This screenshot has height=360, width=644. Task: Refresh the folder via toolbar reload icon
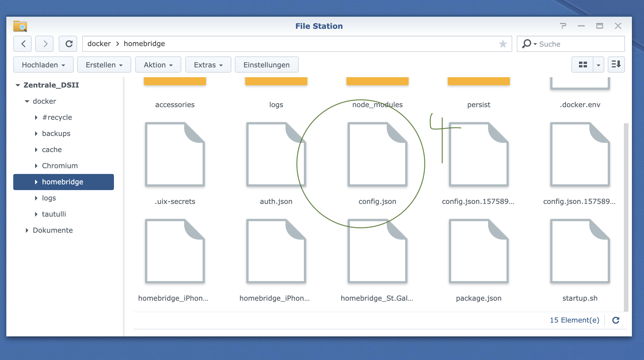pyautogui.click(x=68, y=44)
